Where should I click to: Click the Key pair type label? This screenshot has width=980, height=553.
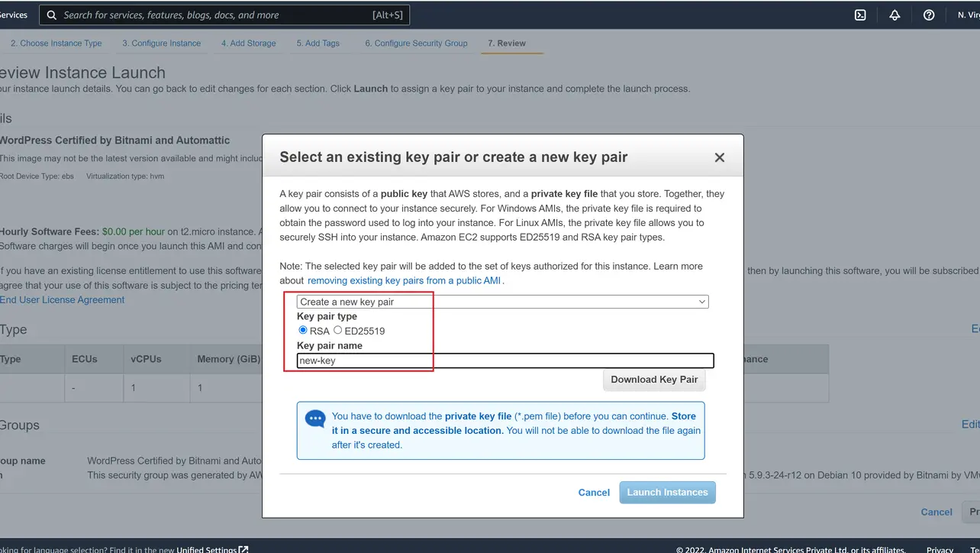(327, 316)
